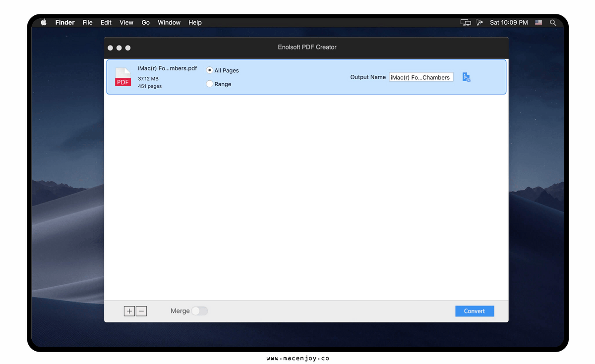Click the Output Name text field
The image size is (595, 364).
(x=421, y=77)
